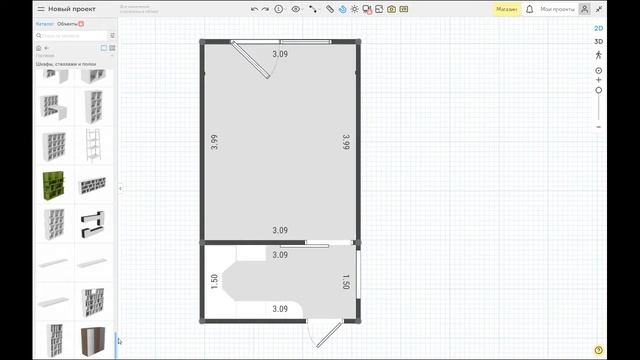Click the project title Новый проект
Image resolution: width=640 pixels, height=360 pixels.
tap(72, 9)
